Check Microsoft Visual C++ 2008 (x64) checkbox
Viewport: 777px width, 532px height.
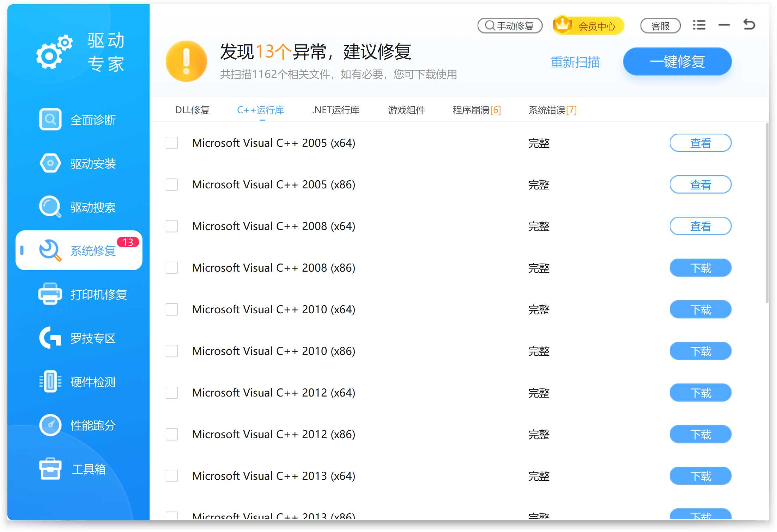172,226
